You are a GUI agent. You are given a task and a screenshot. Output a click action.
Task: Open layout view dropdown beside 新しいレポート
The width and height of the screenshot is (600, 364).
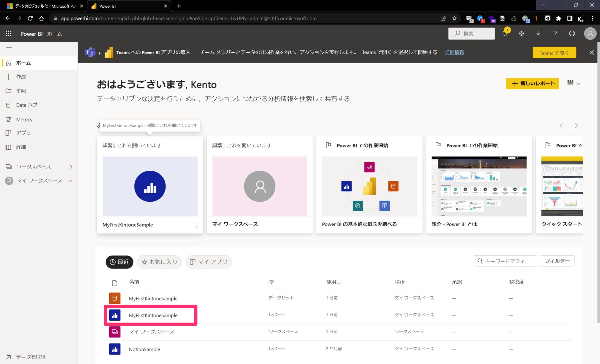(574, 83)
